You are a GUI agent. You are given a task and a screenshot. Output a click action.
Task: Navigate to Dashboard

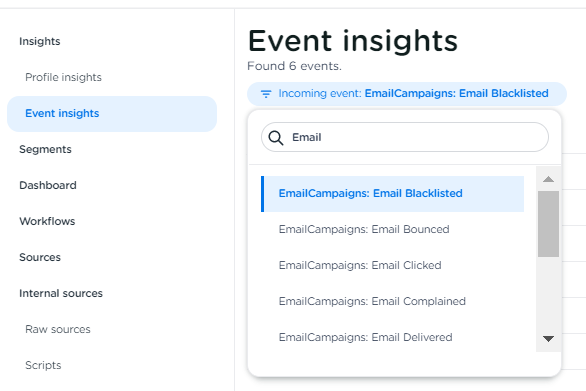48,185
